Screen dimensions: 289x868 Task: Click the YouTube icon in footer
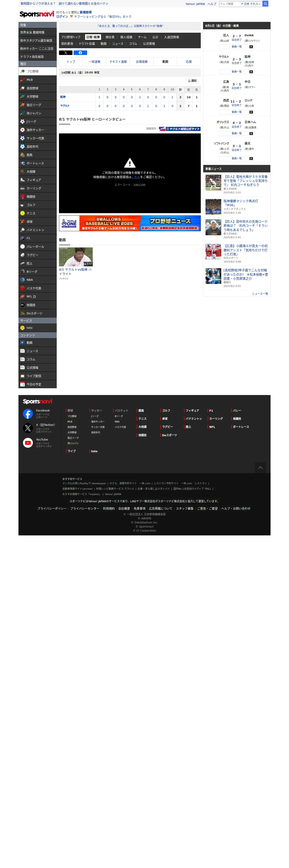point(28,443)
